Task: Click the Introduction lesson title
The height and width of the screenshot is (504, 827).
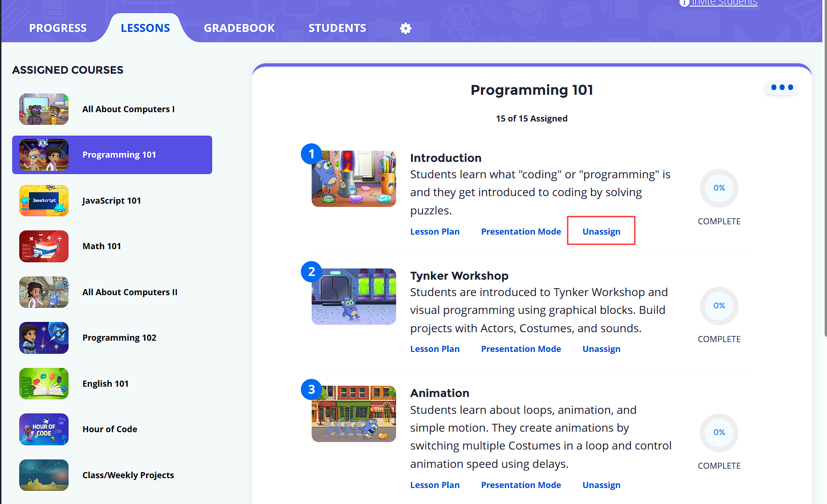Action: tap(446, 158)
